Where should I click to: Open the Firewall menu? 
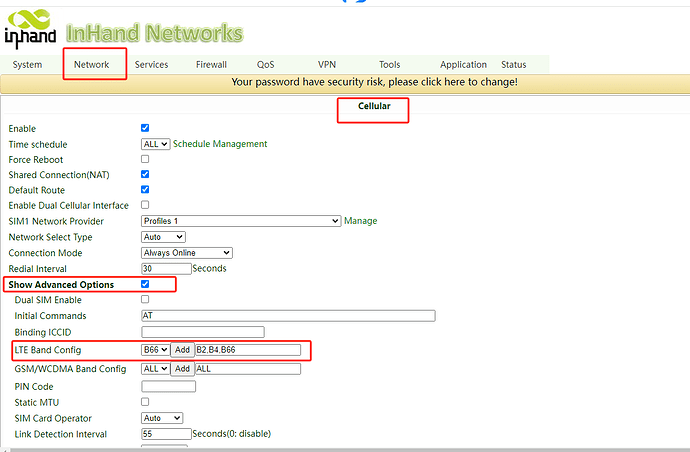[211, 65]
